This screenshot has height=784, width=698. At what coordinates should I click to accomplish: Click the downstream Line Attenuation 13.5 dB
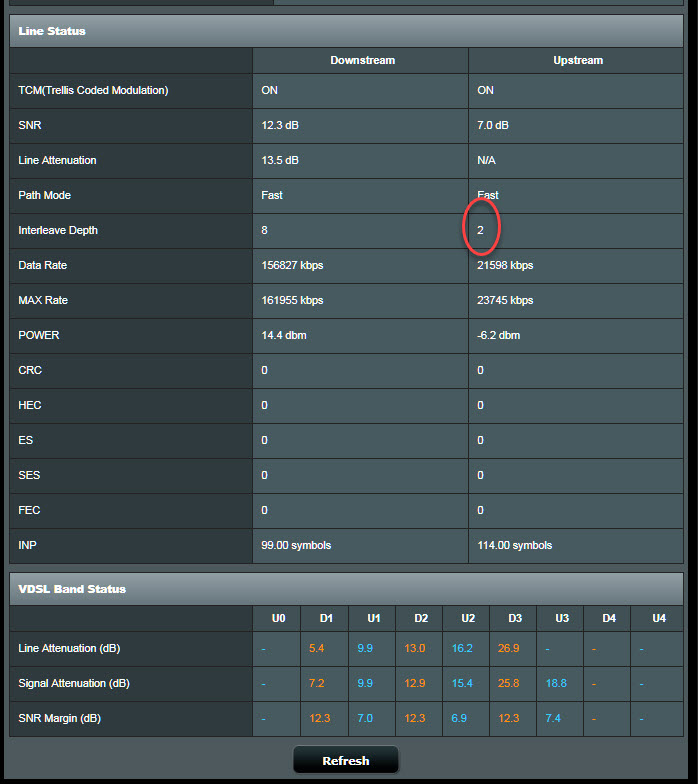click(x=280, y=160)
